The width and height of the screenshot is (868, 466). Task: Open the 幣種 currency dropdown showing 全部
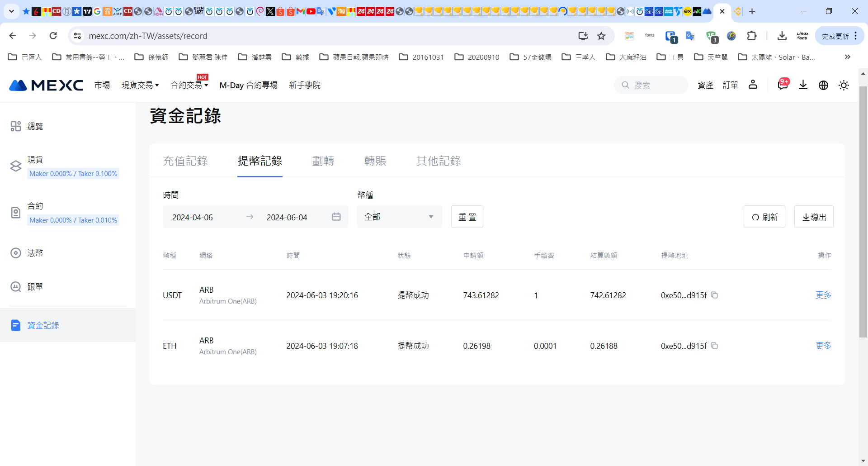(399, 217)
